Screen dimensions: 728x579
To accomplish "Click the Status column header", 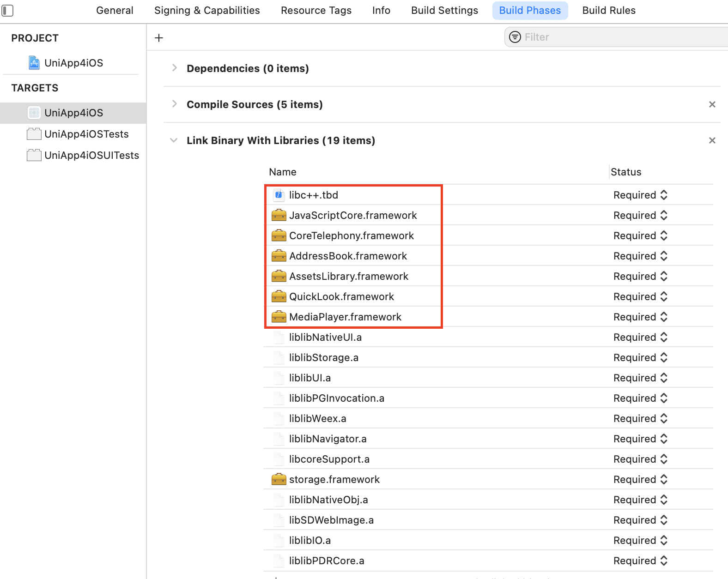I will pos(626,172).
